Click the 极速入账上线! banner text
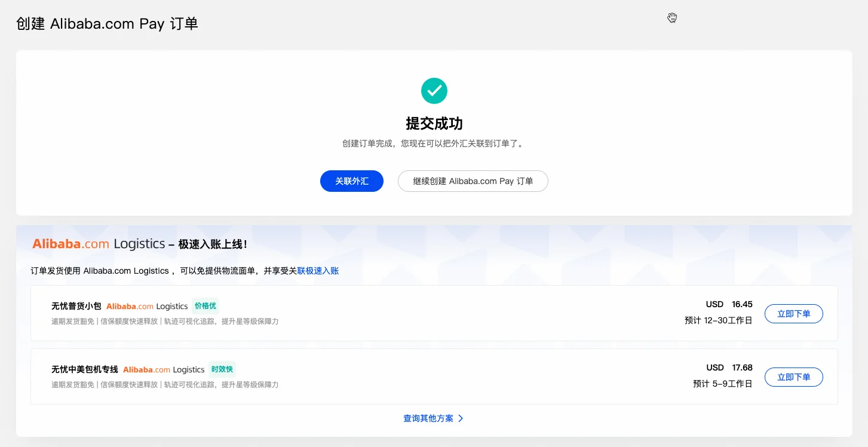Image resolution: width=868 pixels, height=447 pixels. (x=213, y=244)
